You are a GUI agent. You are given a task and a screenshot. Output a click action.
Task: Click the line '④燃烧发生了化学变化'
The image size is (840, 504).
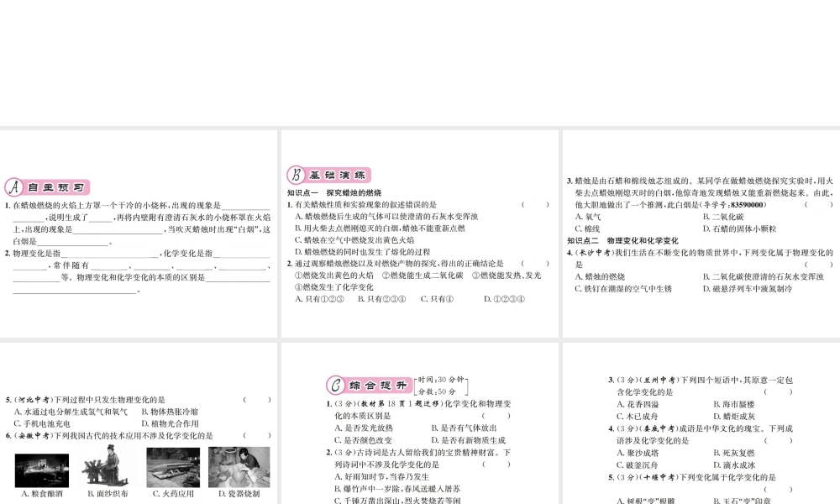pyautogui.click(x=334, y=287)
